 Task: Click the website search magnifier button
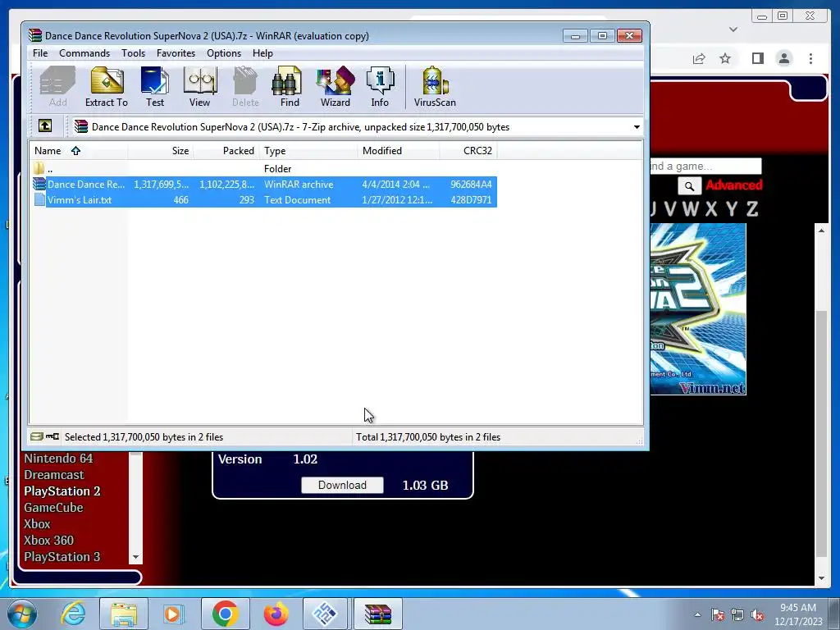tap(689, 186)
